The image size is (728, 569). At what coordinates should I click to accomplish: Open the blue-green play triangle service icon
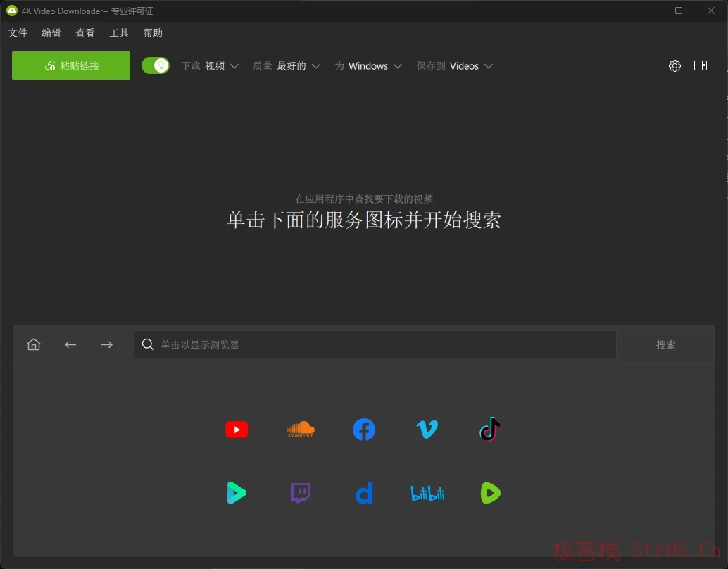237,493
